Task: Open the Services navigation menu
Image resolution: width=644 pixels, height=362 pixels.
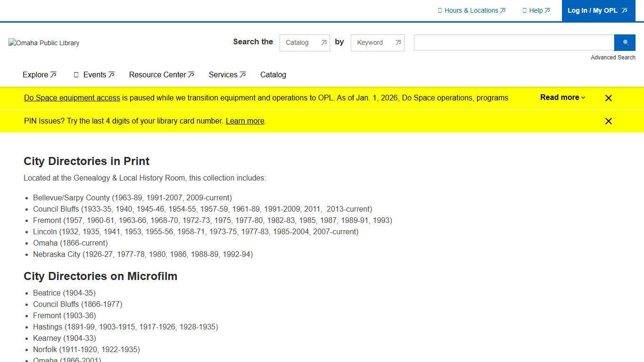Action: point(227,75)
